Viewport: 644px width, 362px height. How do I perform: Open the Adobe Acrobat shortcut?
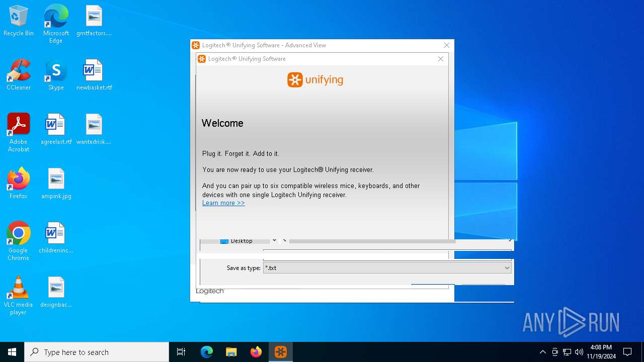[19, 133]
